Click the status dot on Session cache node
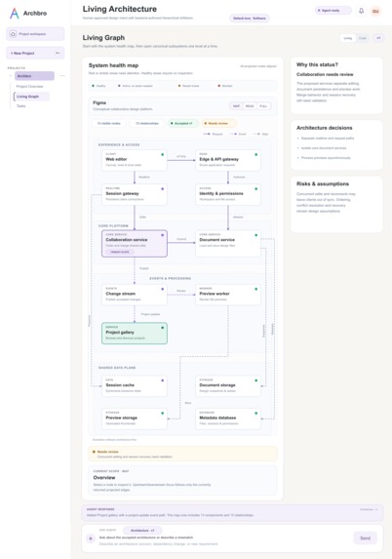Image resolution: width=392 pixels, height=559 pixels. pos(163,380)
